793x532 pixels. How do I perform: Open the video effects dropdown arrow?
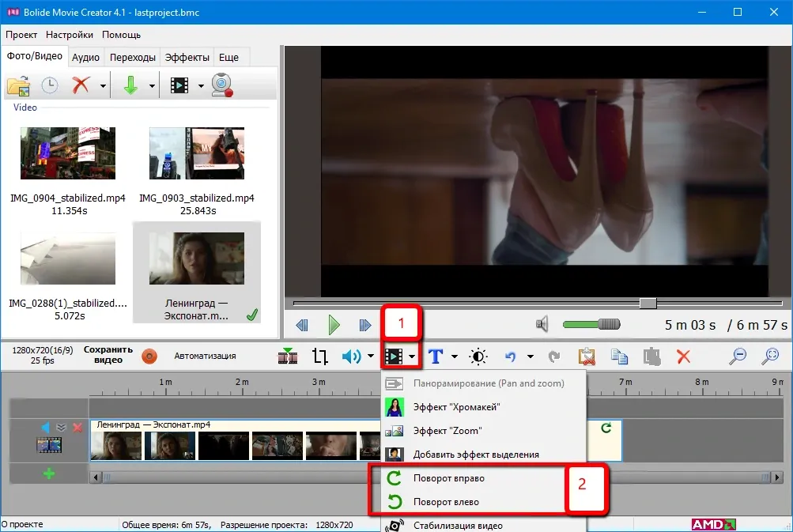click(x=412, y=357)
